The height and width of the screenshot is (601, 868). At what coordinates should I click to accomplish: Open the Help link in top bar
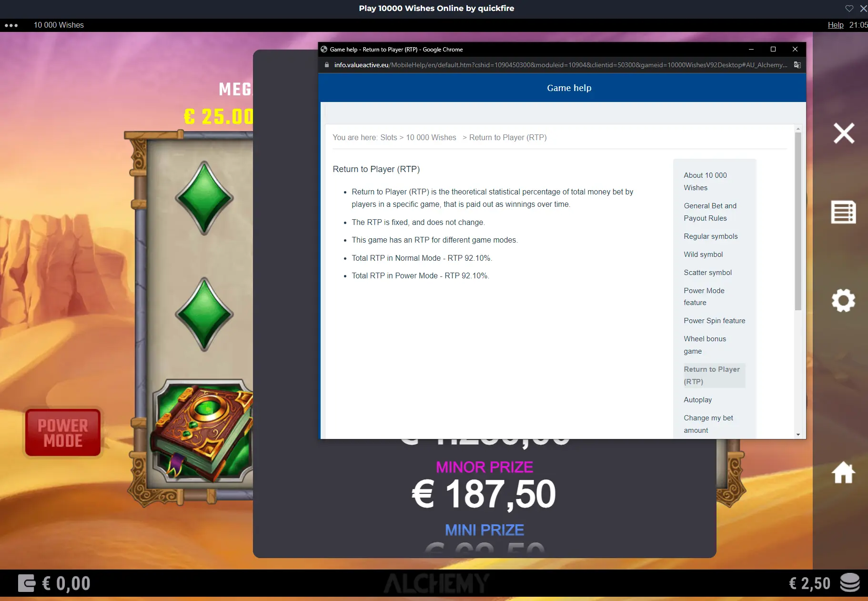click(836, 25)
